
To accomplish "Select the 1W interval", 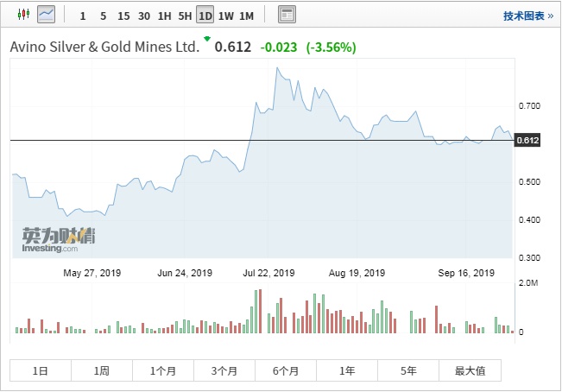I will [x=226, y=16].
